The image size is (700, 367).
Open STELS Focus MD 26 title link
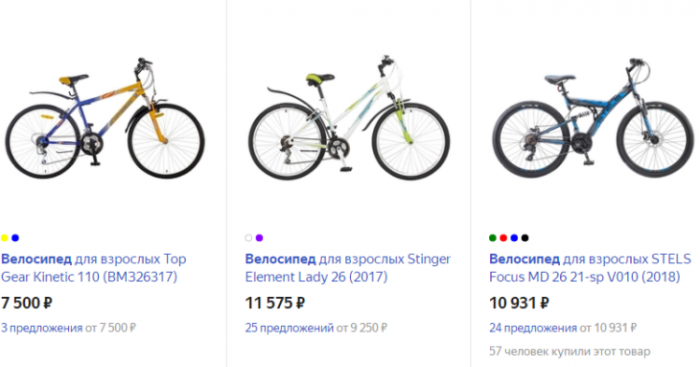(x=590, y=268)
